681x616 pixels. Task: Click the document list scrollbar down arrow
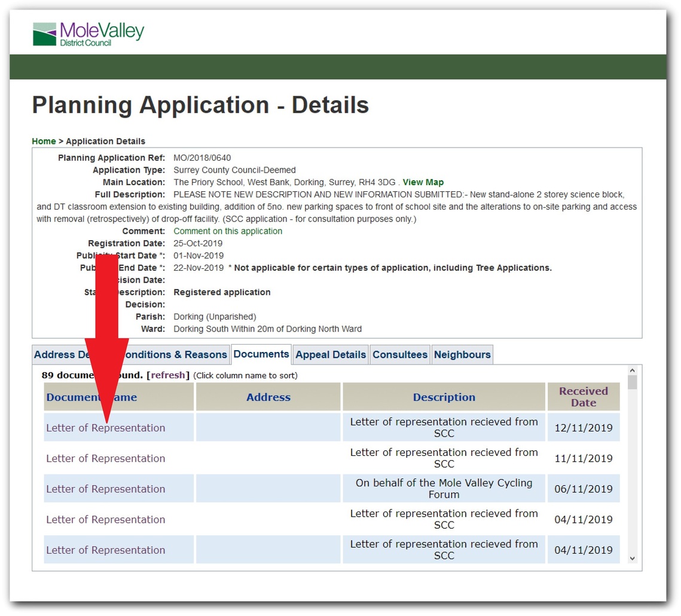(x=633, y=558)
